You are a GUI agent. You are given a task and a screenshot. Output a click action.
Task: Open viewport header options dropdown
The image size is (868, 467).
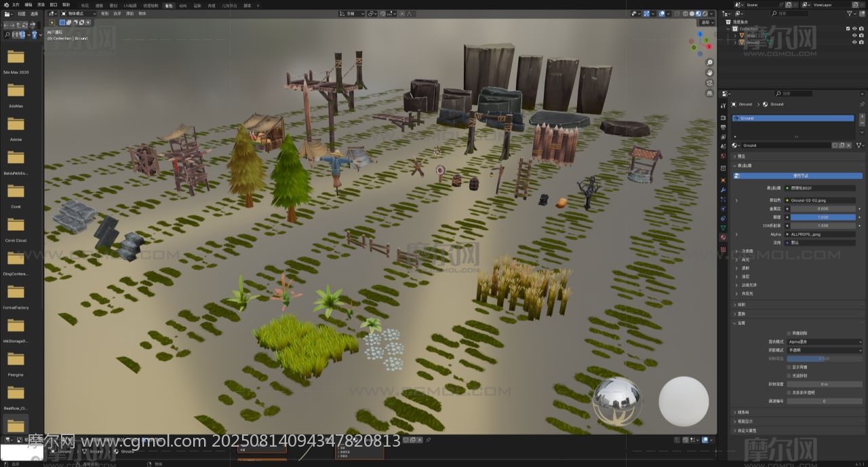[x=707, y=22]
